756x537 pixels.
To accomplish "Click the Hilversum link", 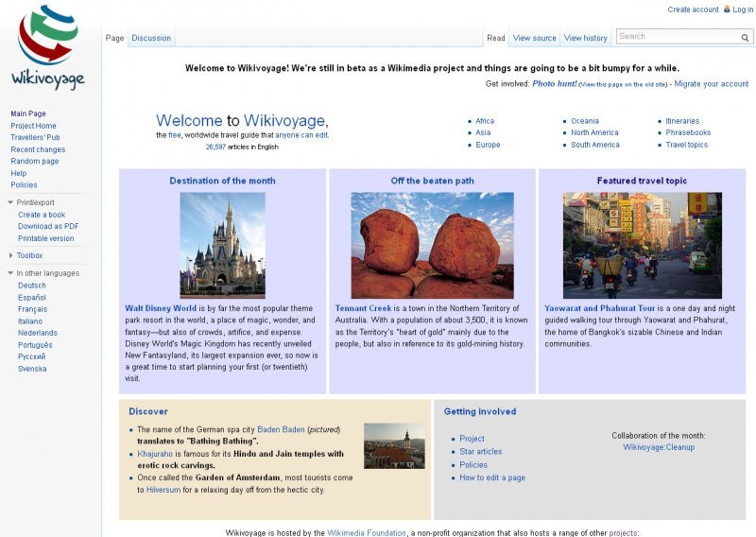I will (x=163, y=490).
